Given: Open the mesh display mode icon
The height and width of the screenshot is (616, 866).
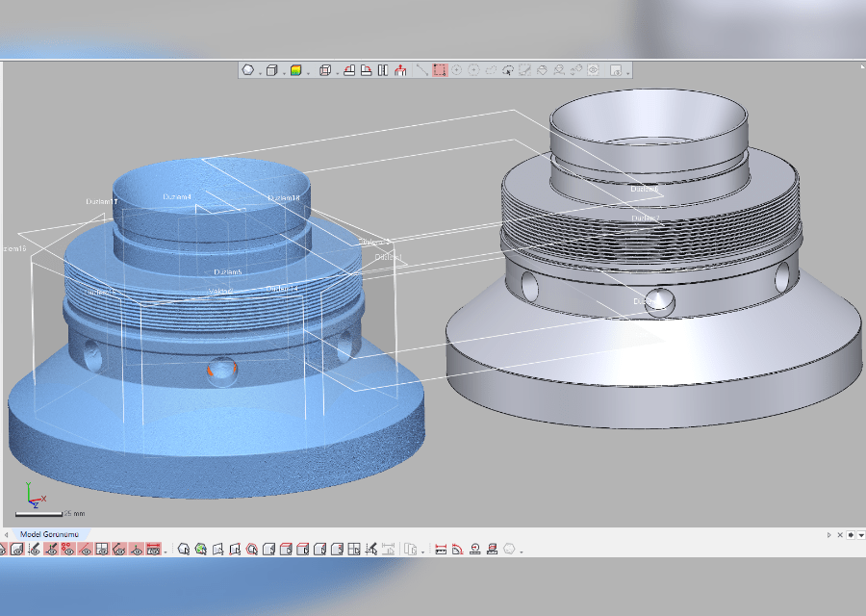Looking at the screenshot, I should click(x=248, y=70).
